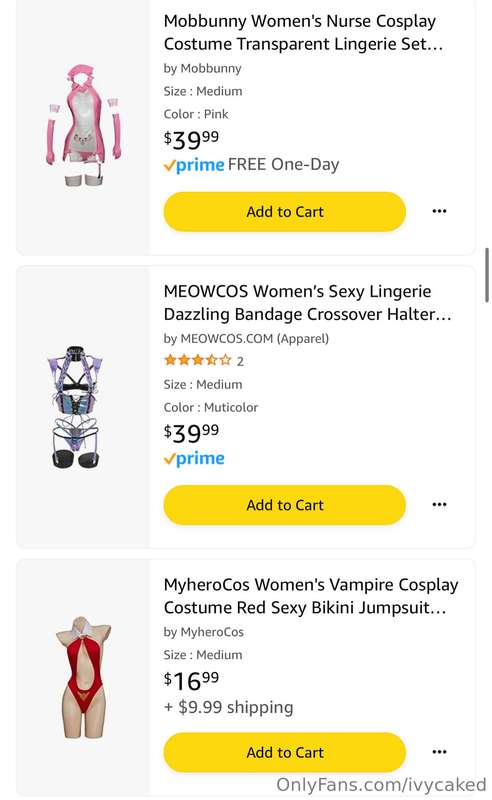Click the 'by MEOWCOS.COM (Apparel)' seller text
This screenshot has height=800, width=492.
(x=246, y=338)
